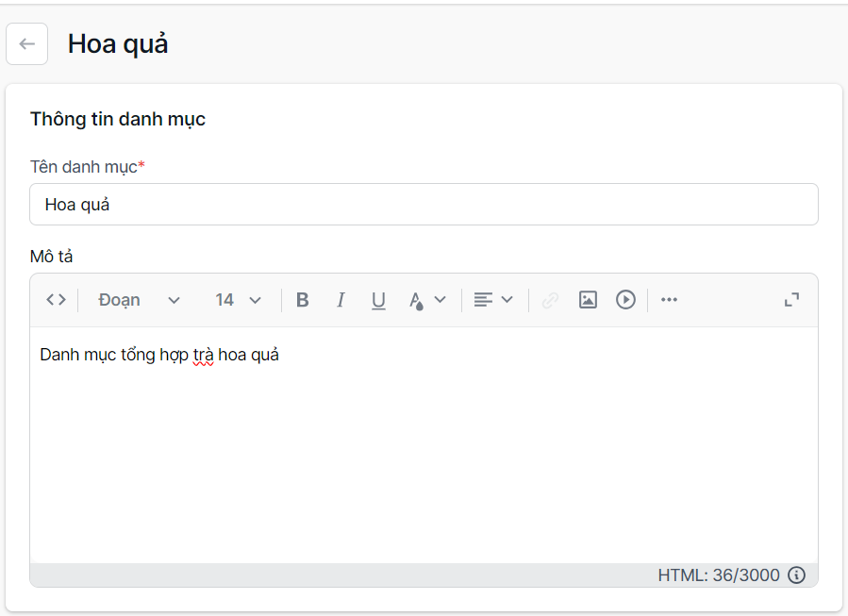Click the insert link icon

[550, 300]
